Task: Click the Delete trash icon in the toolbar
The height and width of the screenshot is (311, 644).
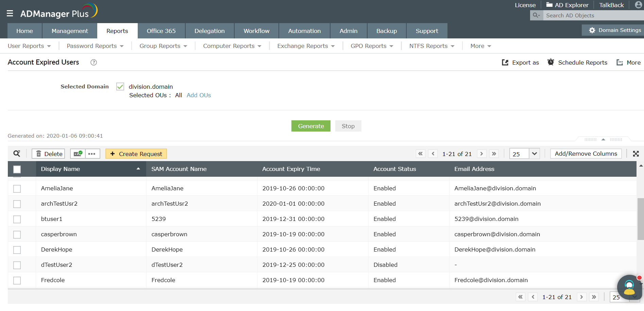Action: pos(39,153)
